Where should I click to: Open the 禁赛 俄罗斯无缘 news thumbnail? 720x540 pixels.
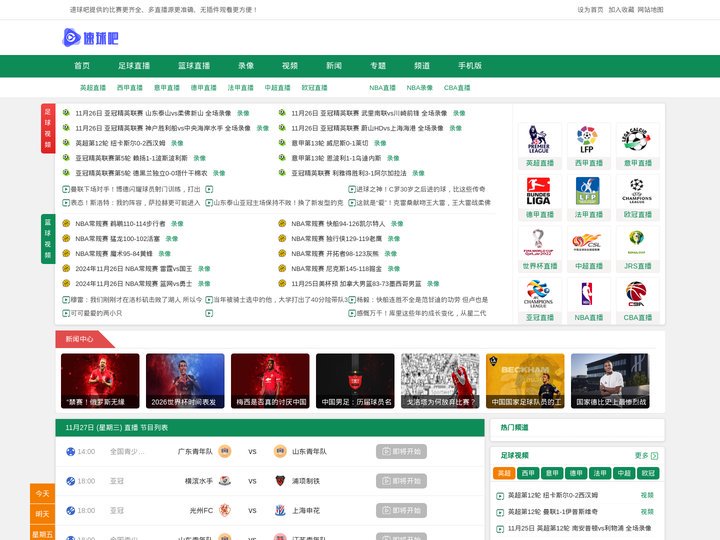coord(100,381)
